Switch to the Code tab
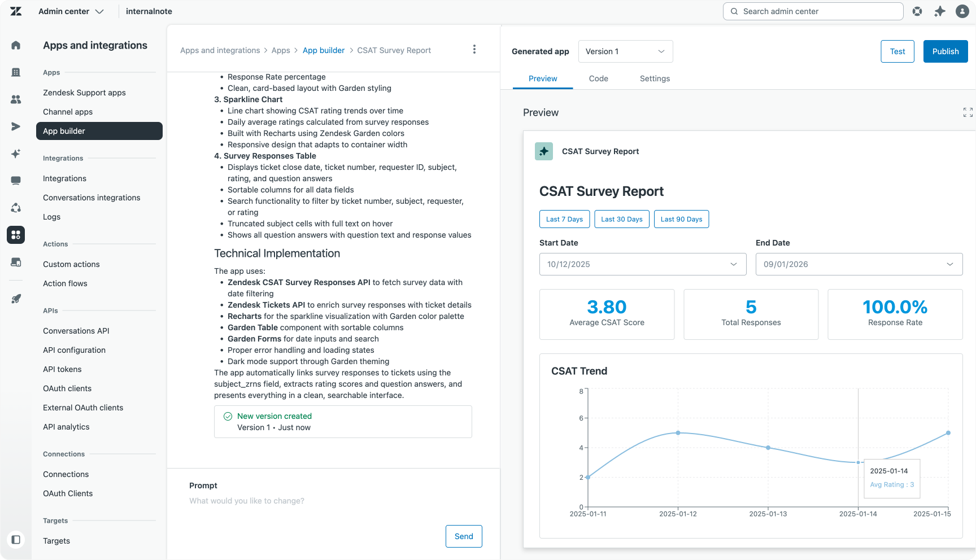 tap(598, 78)
